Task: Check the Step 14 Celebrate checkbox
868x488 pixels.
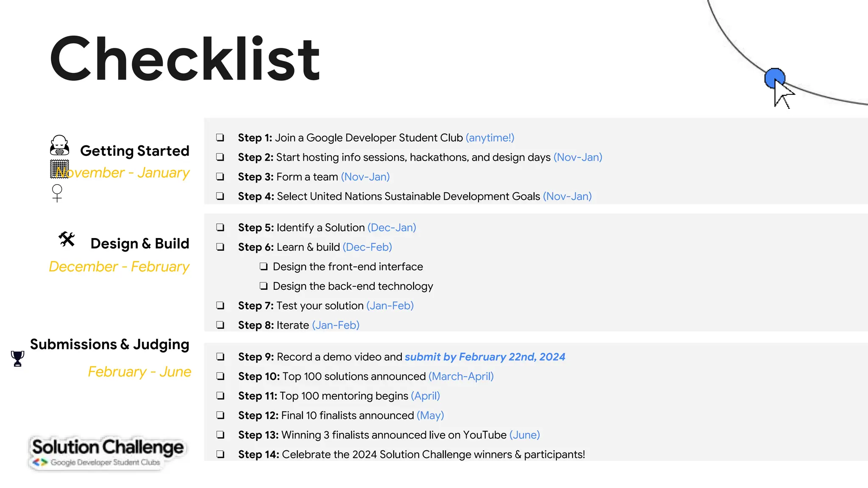Action: click(x=220, y=454)
